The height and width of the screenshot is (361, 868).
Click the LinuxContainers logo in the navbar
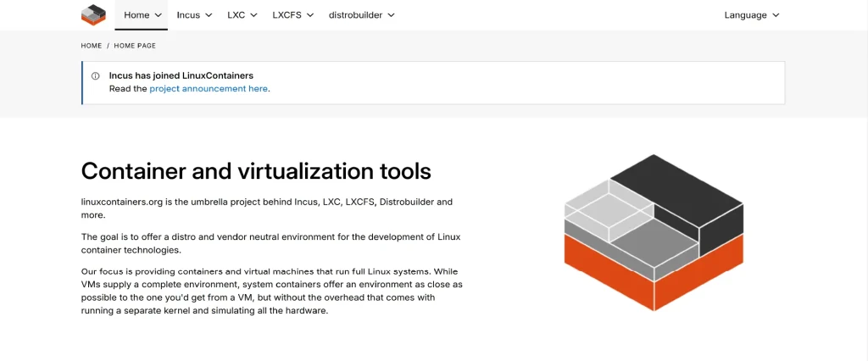(93, 14)
